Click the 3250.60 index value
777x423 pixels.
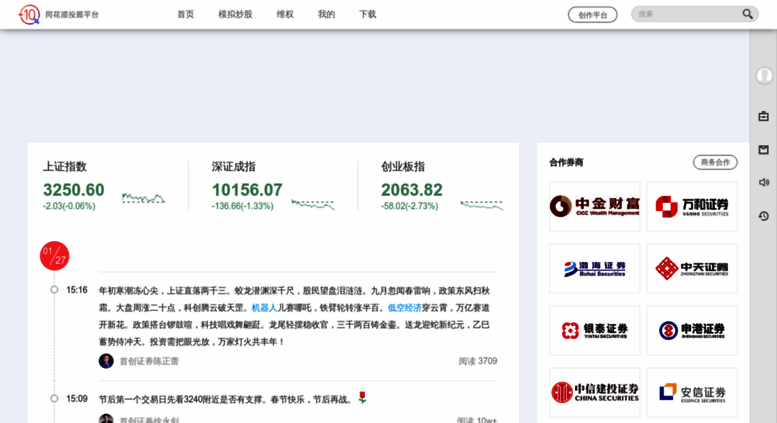click(x=73, y=190)
